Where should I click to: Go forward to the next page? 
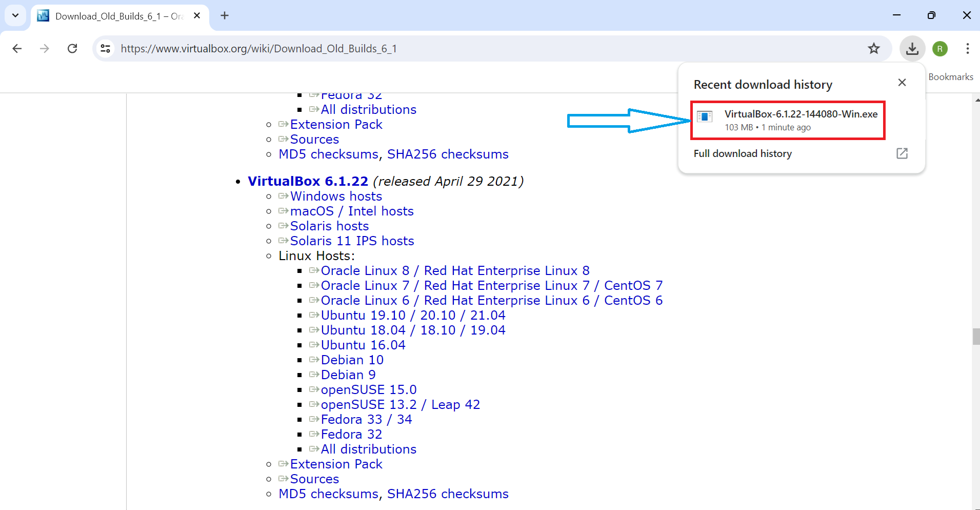(45, 48)
